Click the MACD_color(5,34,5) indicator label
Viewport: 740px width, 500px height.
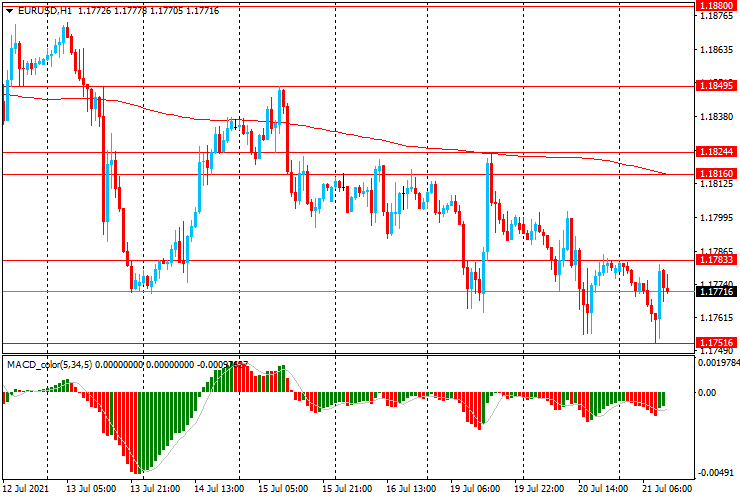point(50,364)
